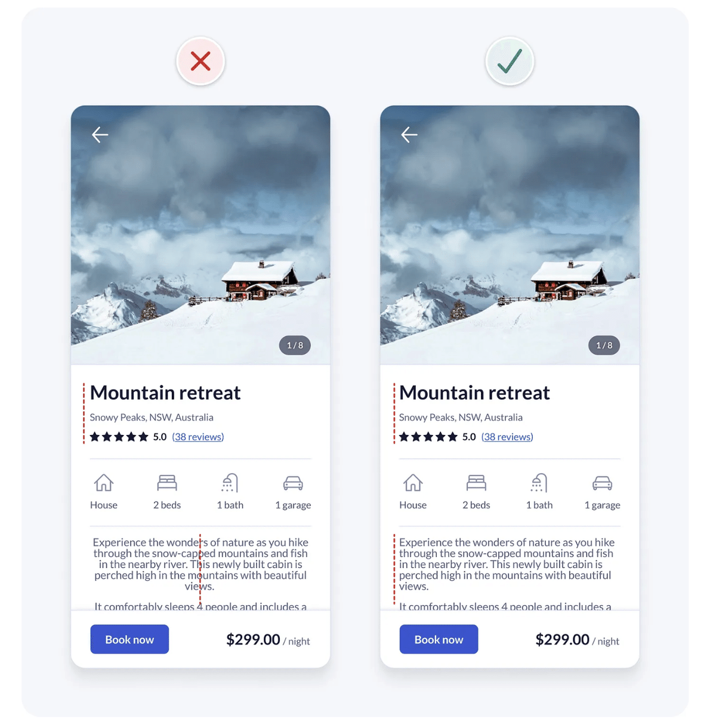The image size is (716, 728).
Task: Select the 1 bath icon in the right card
Action: [x=539, y=483]
